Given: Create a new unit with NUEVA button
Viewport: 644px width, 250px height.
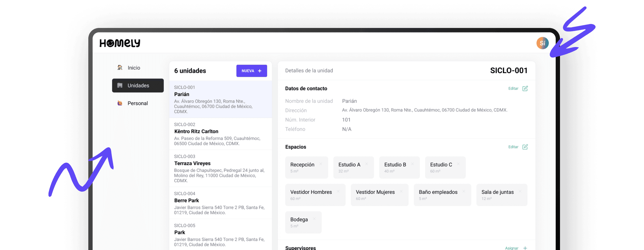Looking at the screenshot, I should tap(251, 71).
